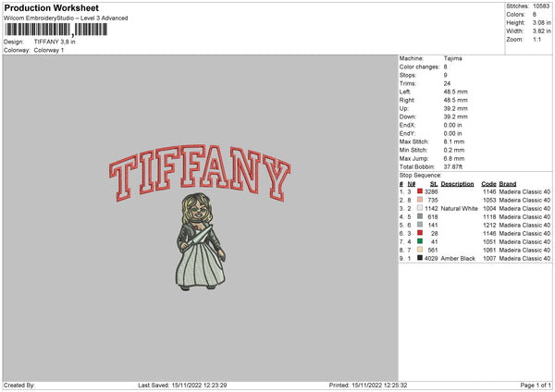Select the TIFFANY lettering in the preview
This screenshot has width=555, height=392.
tap(201, 172)
